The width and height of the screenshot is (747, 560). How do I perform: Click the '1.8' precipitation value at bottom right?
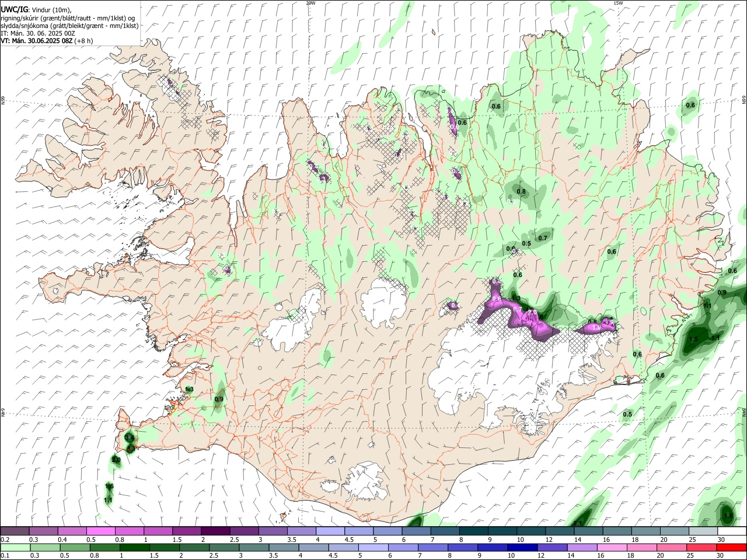click(x=728, y=516)
